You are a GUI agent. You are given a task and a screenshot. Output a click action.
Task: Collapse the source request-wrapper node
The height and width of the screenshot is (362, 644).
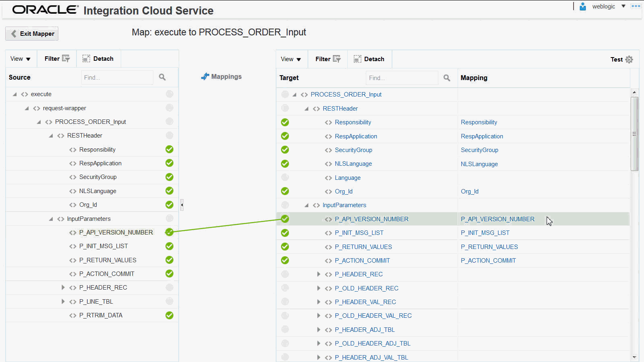tap(27, 108)
